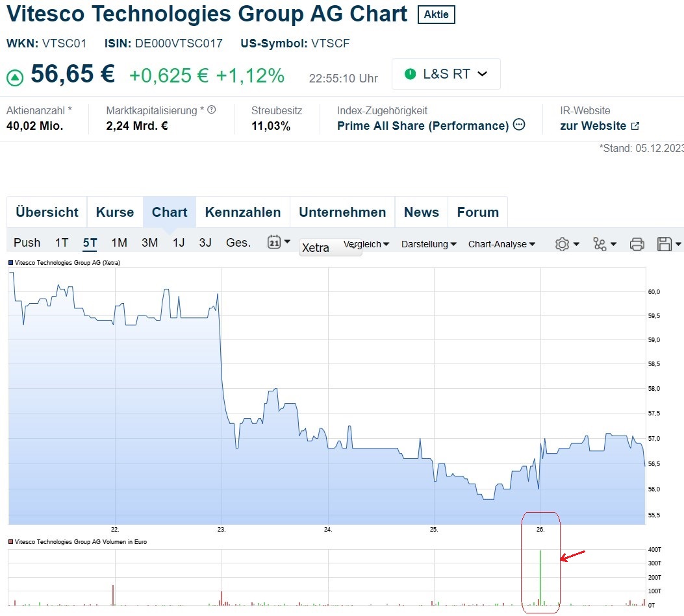Expand the arrow next to the share icon

pos(613,244)
